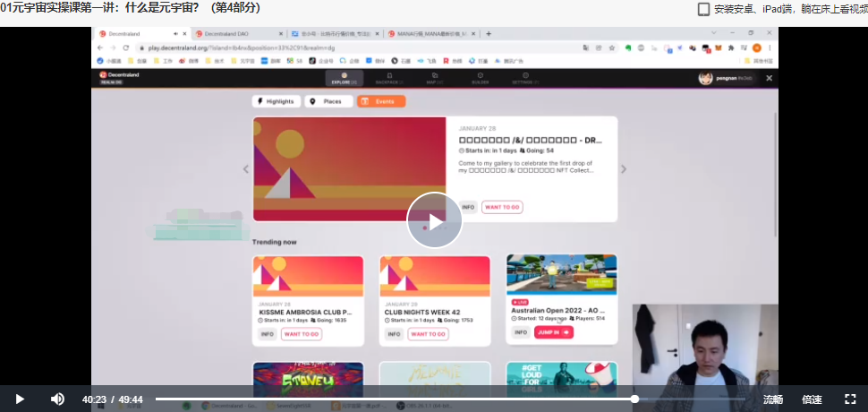The width and height of the screenshot is (868, 412).
Task: Select the Events tab
Action: (x=381, y=101)
